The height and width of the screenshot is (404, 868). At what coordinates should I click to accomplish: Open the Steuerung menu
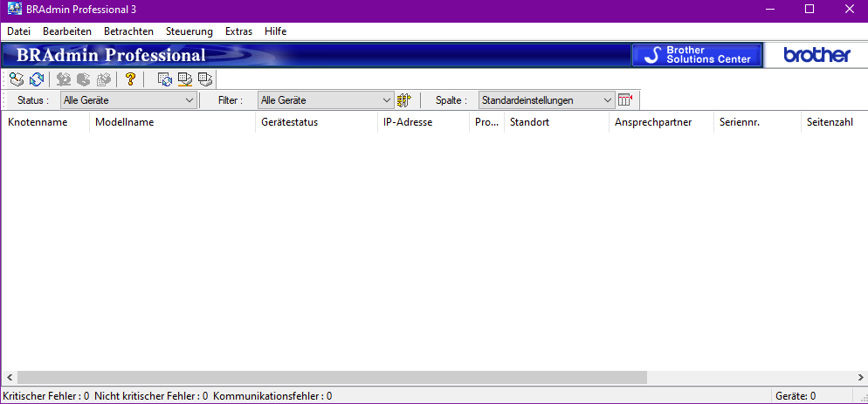pyautogui.click(x=189, y=31)
